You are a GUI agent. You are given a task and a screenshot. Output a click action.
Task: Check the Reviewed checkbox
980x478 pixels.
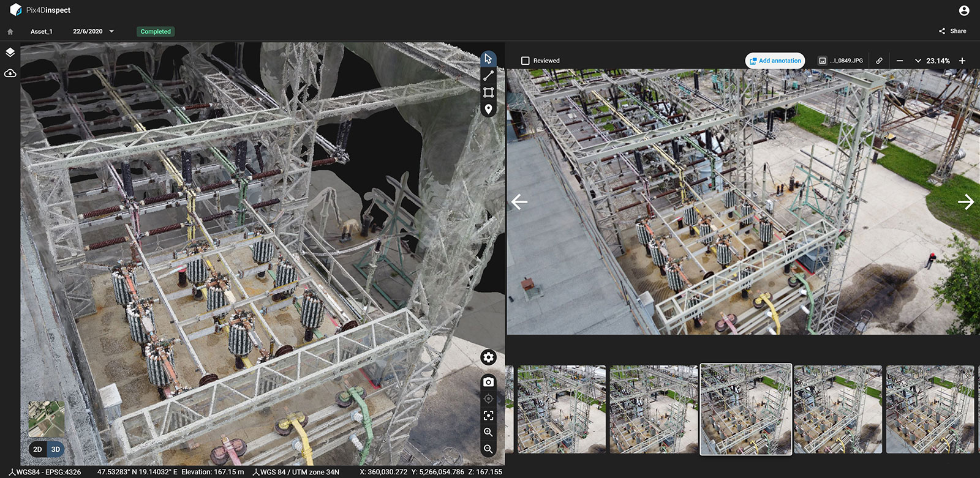pos(525,61)
